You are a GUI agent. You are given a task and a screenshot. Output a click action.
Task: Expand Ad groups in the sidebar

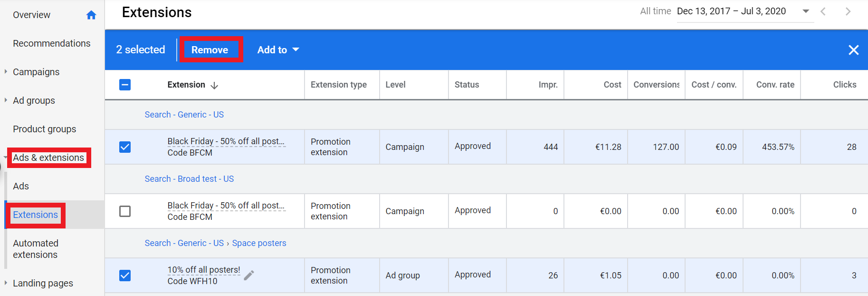coord(6,100)
